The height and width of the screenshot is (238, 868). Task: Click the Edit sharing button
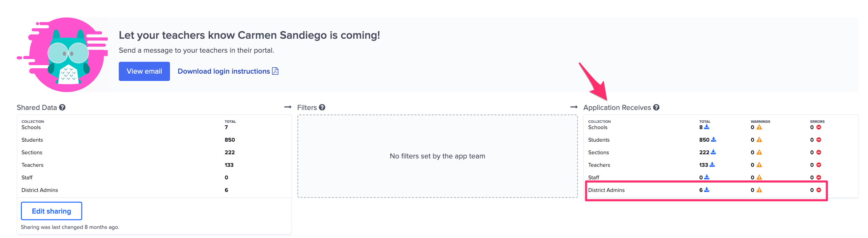coord(52,211)
